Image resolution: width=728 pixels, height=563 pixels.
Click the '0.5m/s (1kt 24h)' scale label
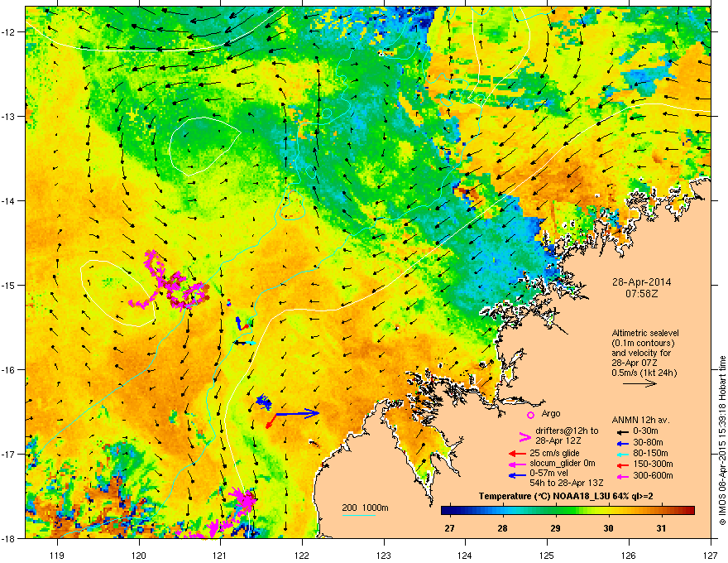point(644,373)
